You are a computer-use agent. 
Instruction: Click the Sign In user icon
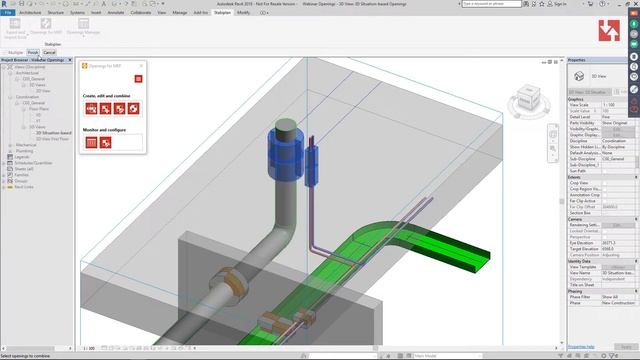pyautogui.click(x=550, y=4)
